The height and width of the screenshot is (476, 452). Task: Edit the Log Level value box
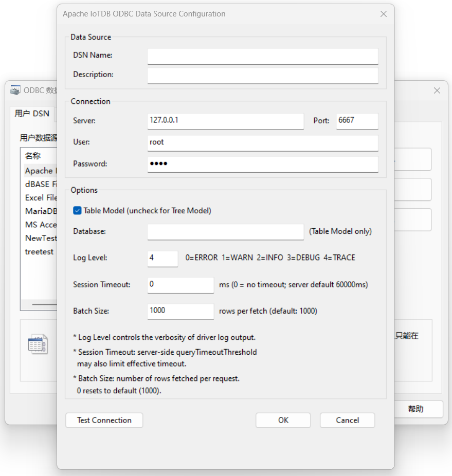point(162,258)
